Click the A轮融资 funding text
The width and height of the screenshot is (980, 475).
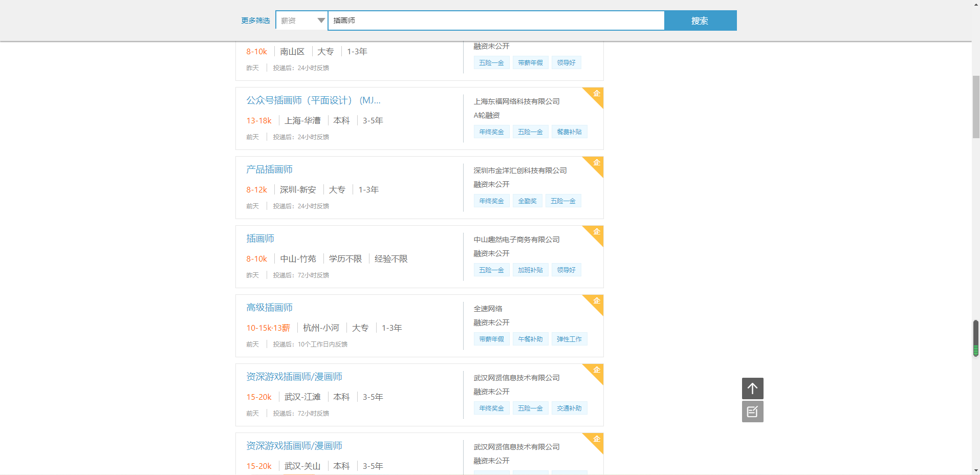[487, 115]
